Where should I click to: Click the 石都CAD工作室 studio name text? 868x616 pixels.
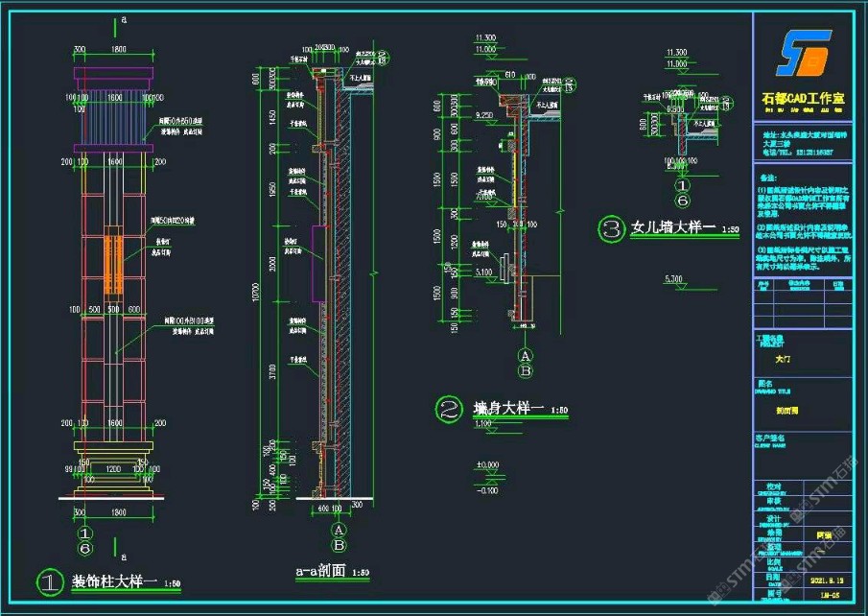(x=802, y=99)
